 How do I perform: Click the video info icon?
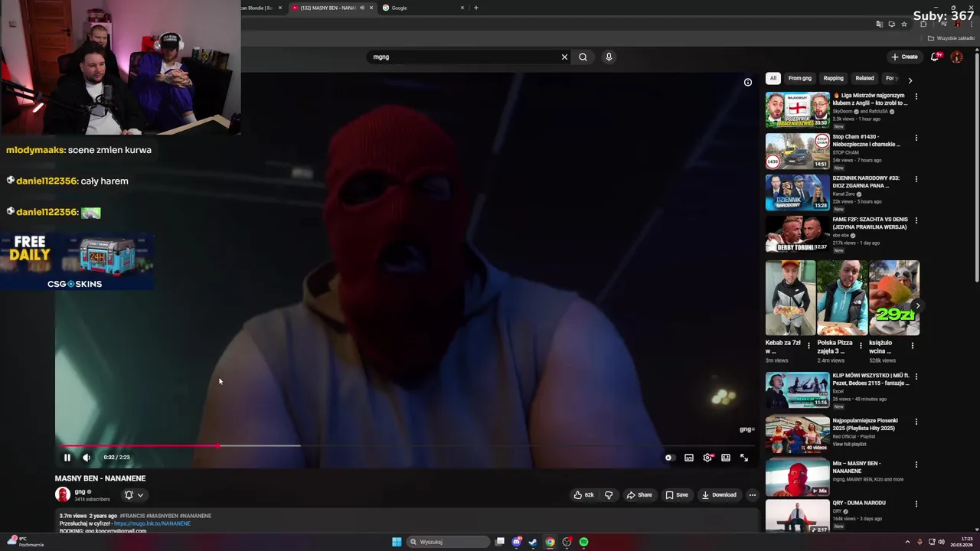click(748, 83)
